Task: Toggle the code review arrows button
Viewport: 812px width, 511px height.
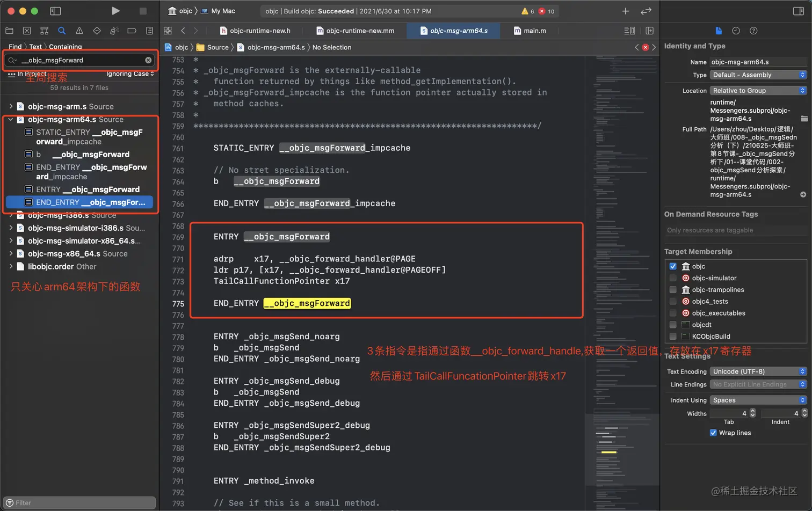Action: click(646, 11)
